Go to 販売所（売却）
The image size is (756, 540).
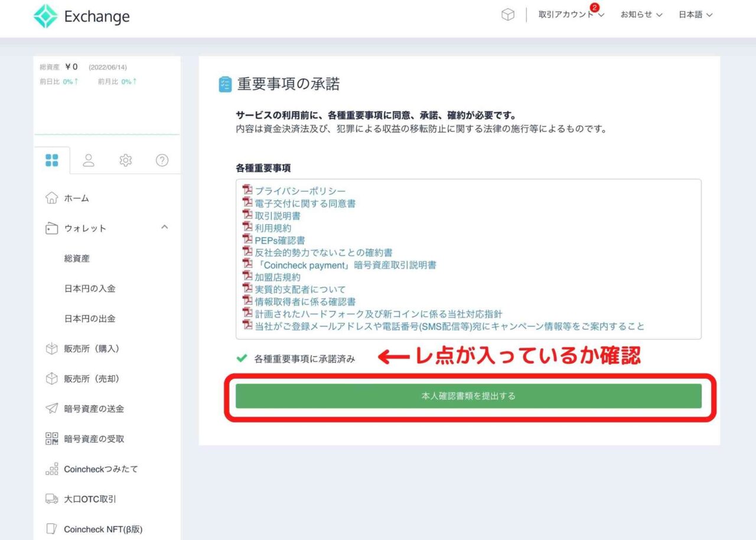coord(92,379)
